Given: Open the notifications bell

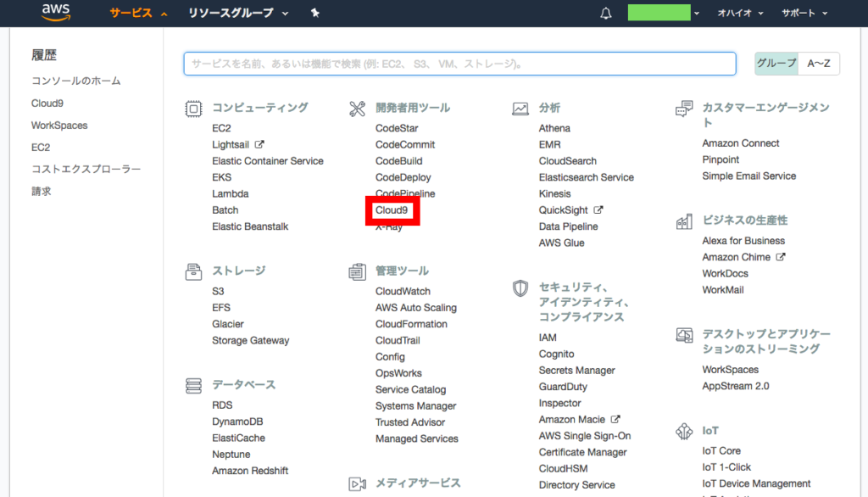Looking at the screenshot, I should tap(605, 14).
